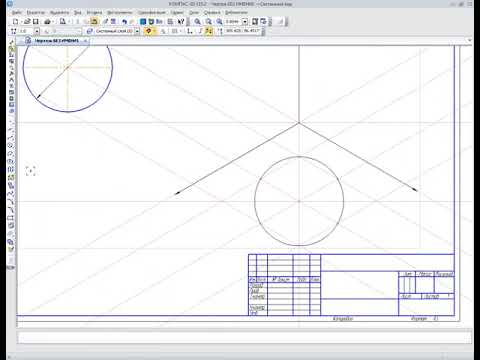Viewport: 480px width, 360px height.
Task: Select the Point tool in the left panel
Action: 12,123
